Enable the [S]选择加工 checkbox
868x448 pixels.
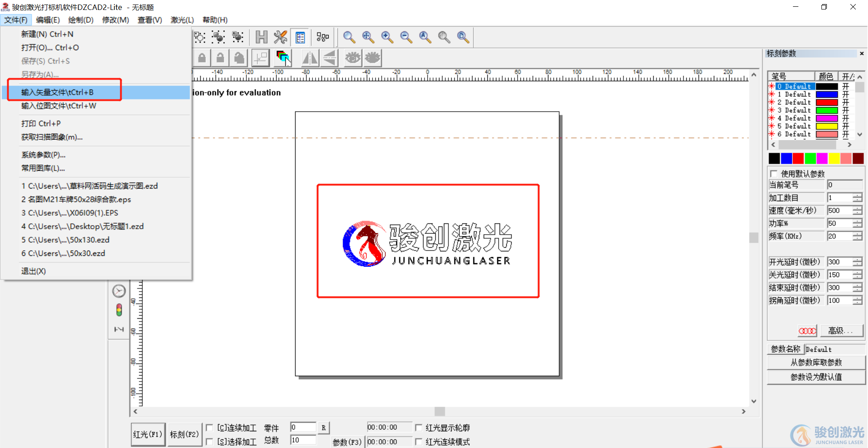click(x=209, y=442)
